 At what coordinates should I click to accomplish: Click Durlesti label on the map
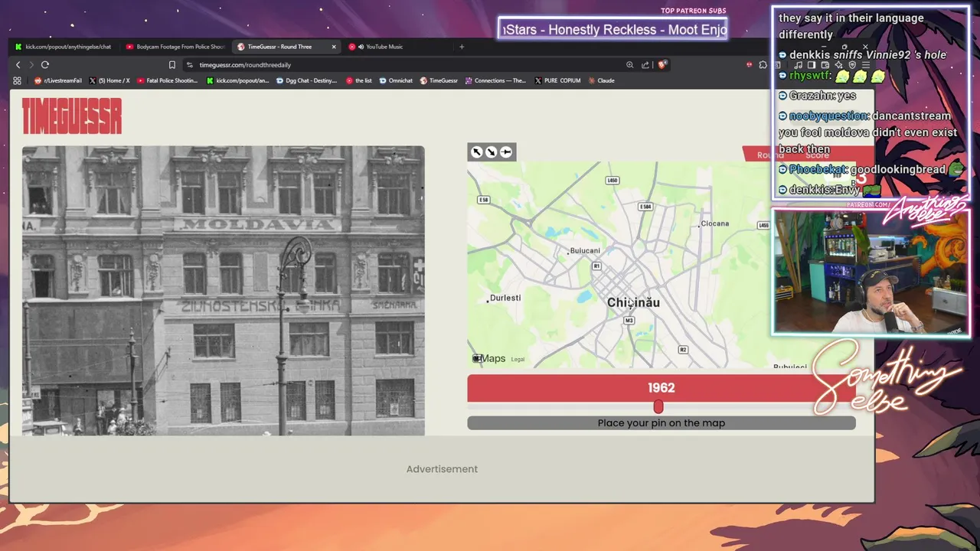(x=505, y=298)
